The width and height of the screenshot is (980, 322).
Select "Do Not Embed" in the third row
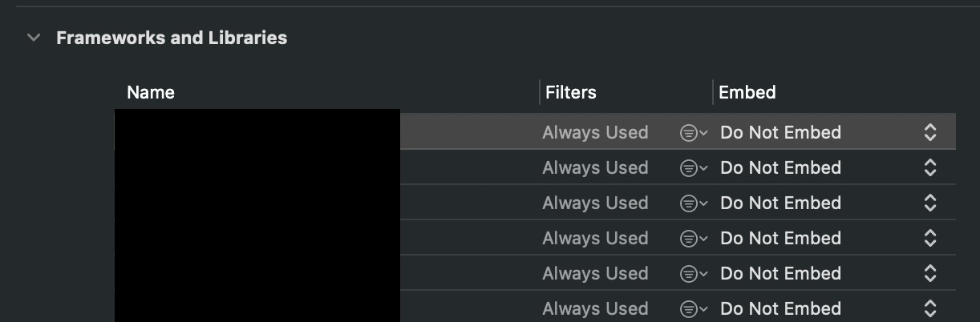(x=781, y=203)
